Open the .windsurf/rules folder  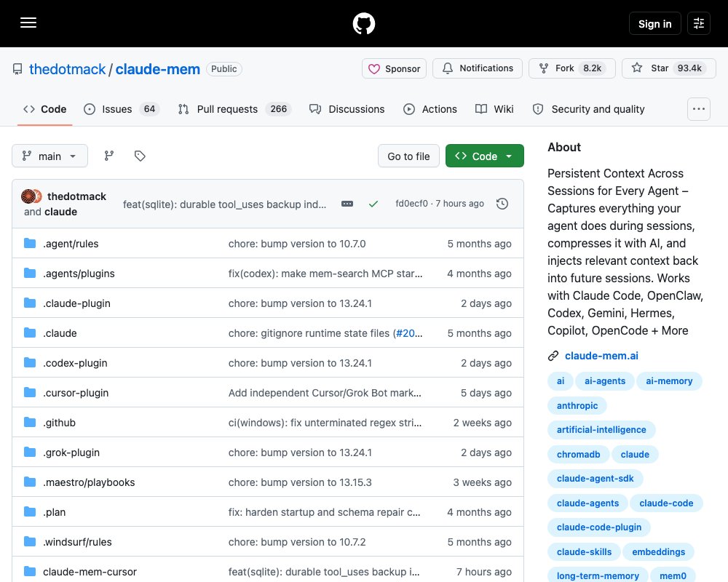(x=77, y=542)
